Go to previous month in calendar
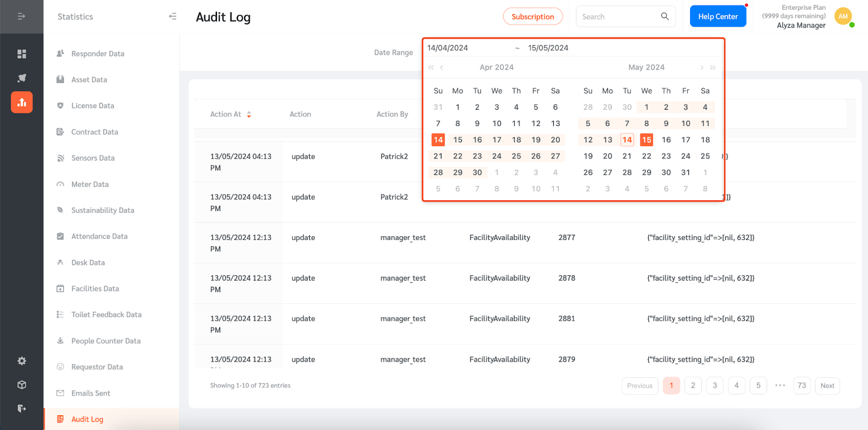 (x=442, y=67)
